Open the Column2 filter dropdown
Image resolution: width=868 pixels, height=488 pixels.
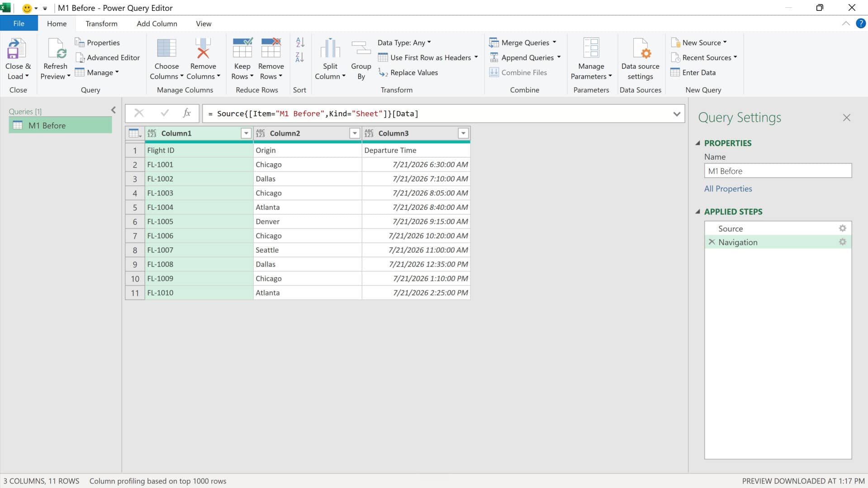click(355, 133)
